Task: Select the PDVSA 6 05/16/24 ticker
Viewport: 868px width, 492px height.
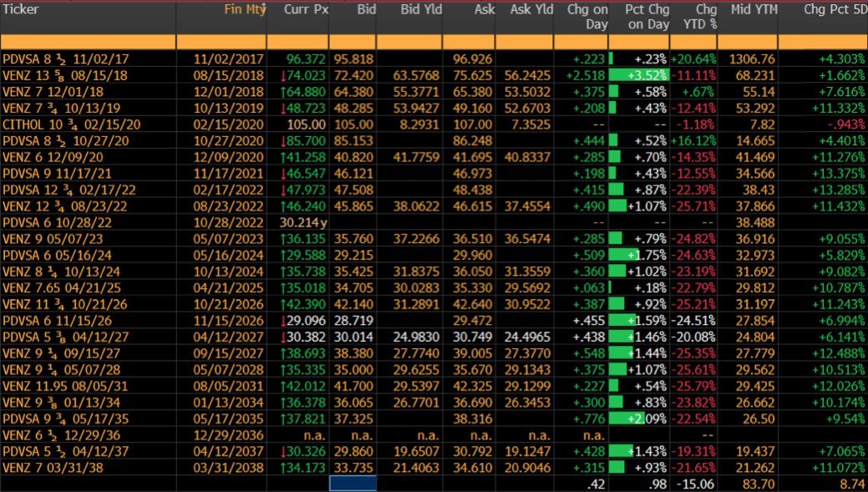Action: click(57, 256)
